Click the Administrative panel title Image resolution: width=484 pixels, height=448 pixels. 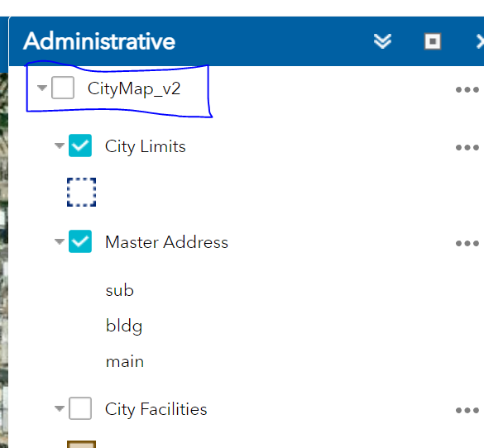99,41
